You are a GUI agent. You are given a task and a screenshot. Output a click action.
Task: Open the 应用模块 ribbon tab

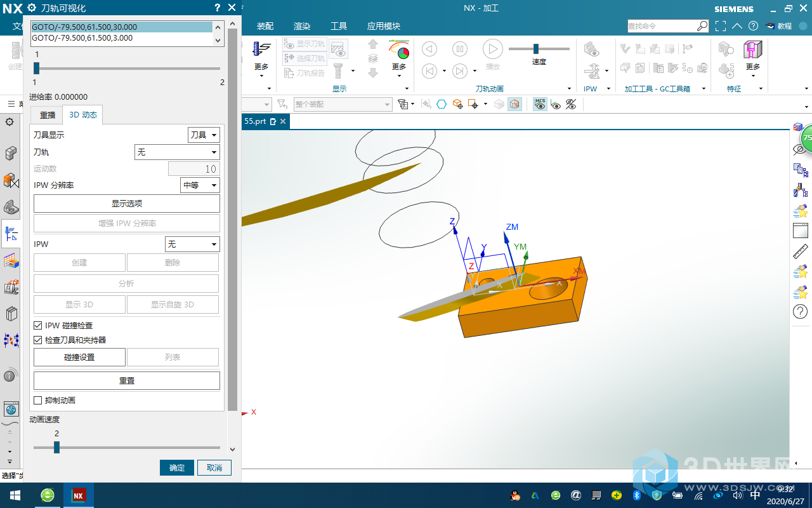click(x=384, y=26)
